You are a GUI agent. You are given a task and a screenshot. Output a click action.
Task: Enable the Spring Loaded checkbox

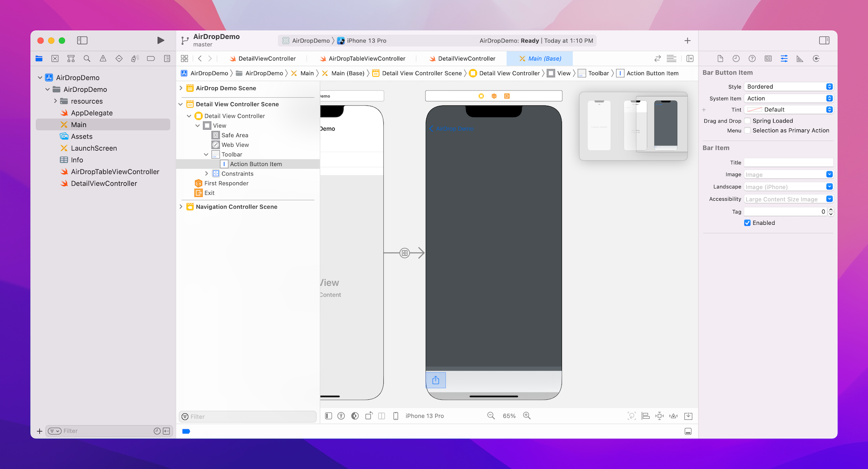(747, 121)
